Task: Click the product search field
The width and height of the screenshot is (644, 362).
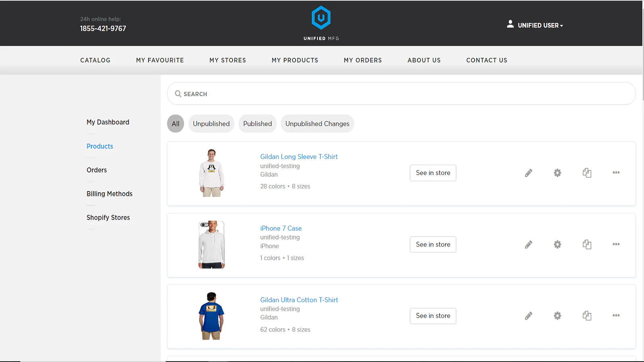Action: tap(401, 94)
